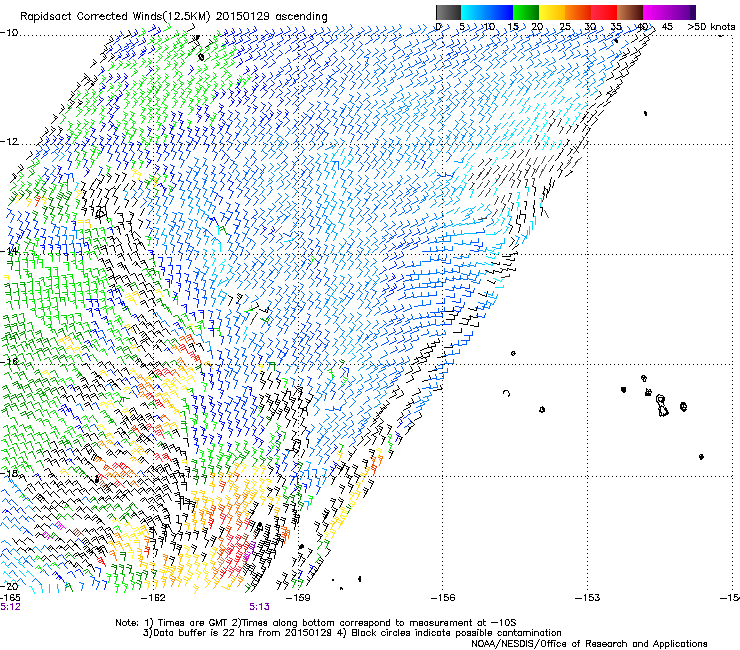Click the magenta-purple 40-50 knots legend swatch
Image resolution: width=740 pixels, height=650 pixels.
pos(669,12)
